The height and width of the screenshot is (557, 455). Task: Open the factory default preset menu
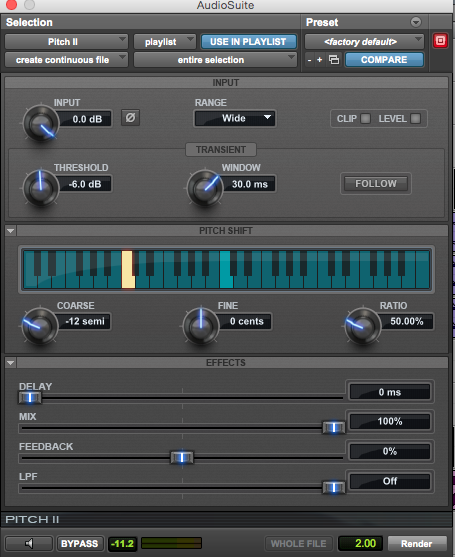(x=364, y=42)
